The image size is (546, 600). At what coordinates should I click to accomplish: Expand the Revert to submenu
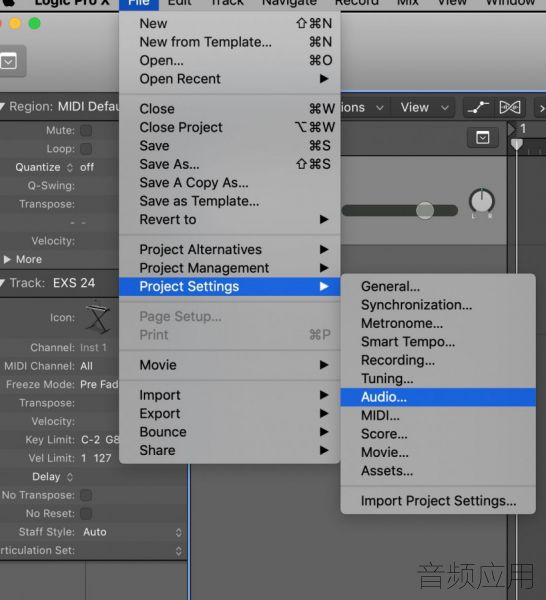230,220
